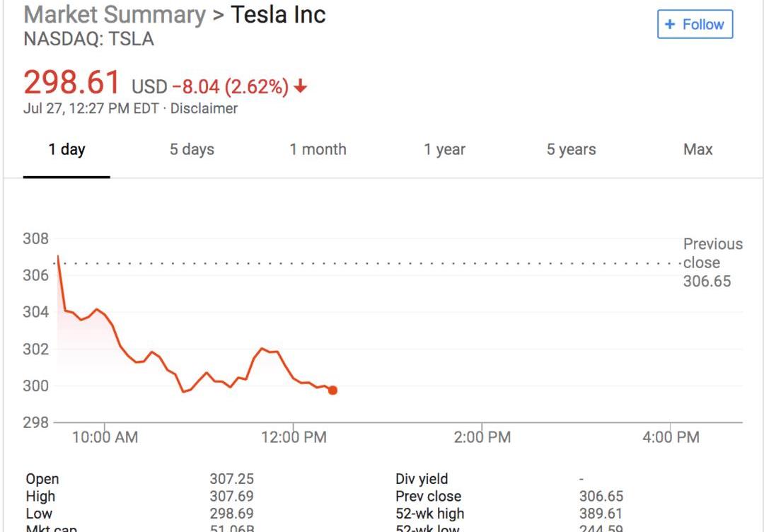This screenshot has height=532, width=764.
Task: Click the Previous close 306.65 label
Action: (712, 263)
